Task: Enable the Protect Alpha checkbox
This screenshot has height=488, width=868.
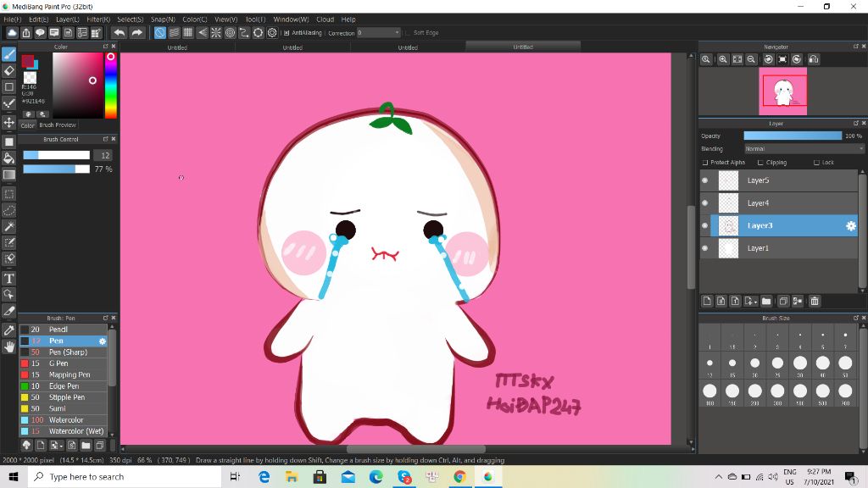Action: pyautogui.click(x=705, y=163)
